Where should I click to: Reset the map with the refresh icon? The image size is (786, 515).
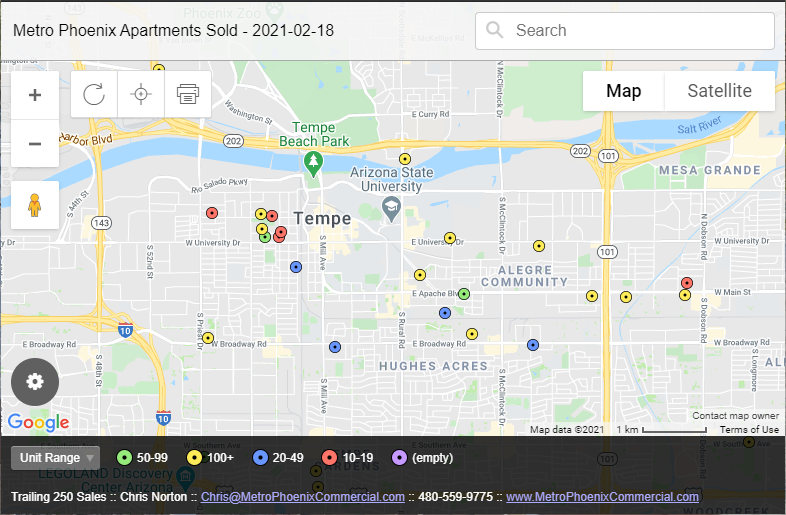[x=94, y=94]
